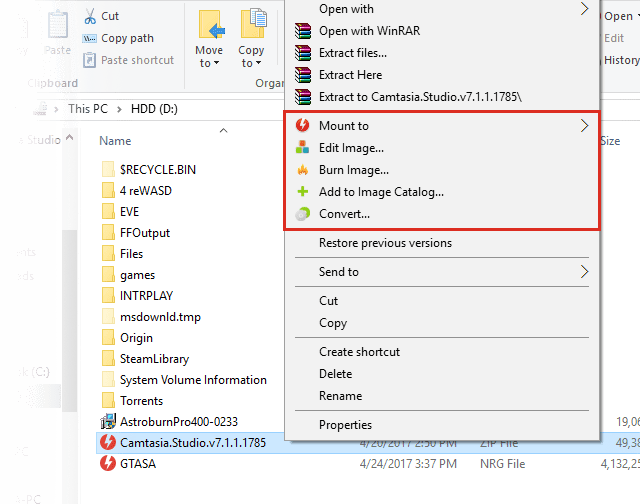Click the EVE folder icon
Screen dimensions: 640x504
[108, 211]
